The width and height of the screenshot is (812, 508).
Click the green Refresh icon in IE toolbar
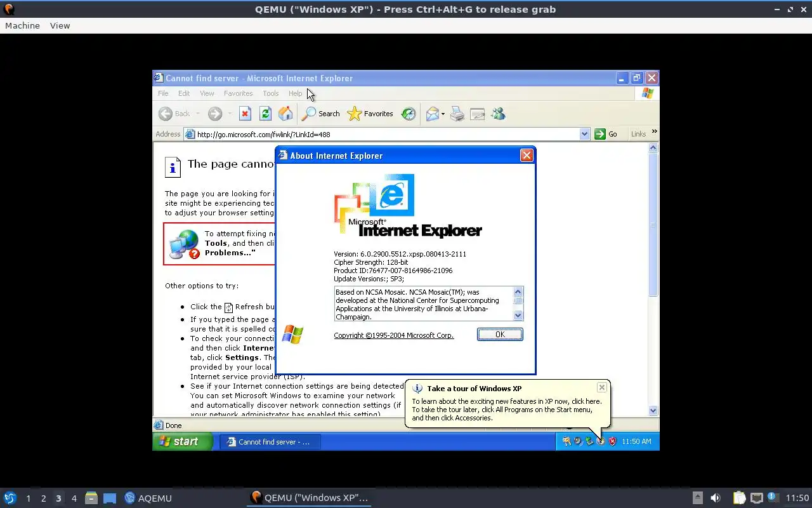pyautogui.click(x=265, y=114)
